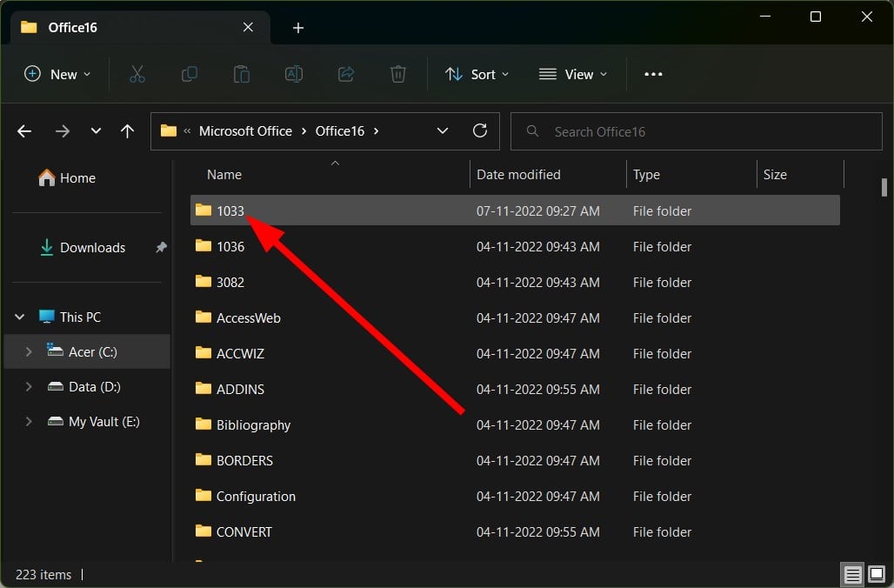Navigate to Microsoft Office breadcrumb
The width and height of the screenshot is (894, 588).
click(245, 131)
